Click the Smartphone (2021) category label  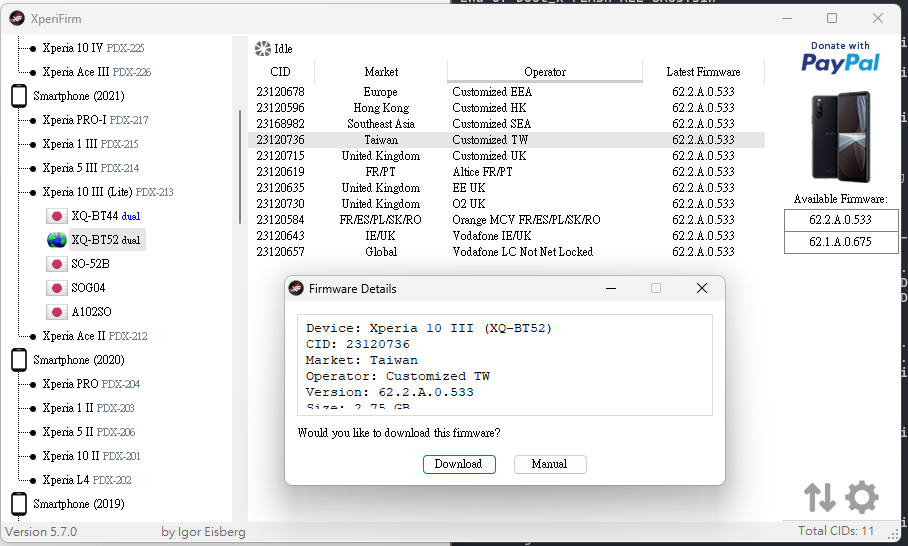[79, 96]
